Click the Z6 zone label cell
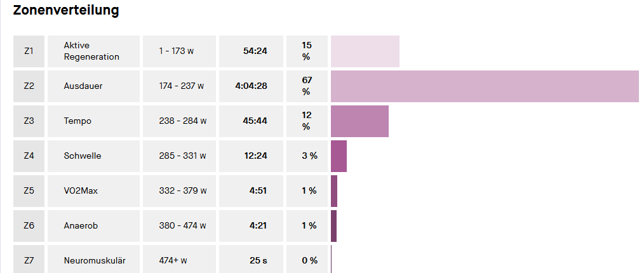This screenshot has width=644, height=273. (29, 226)
